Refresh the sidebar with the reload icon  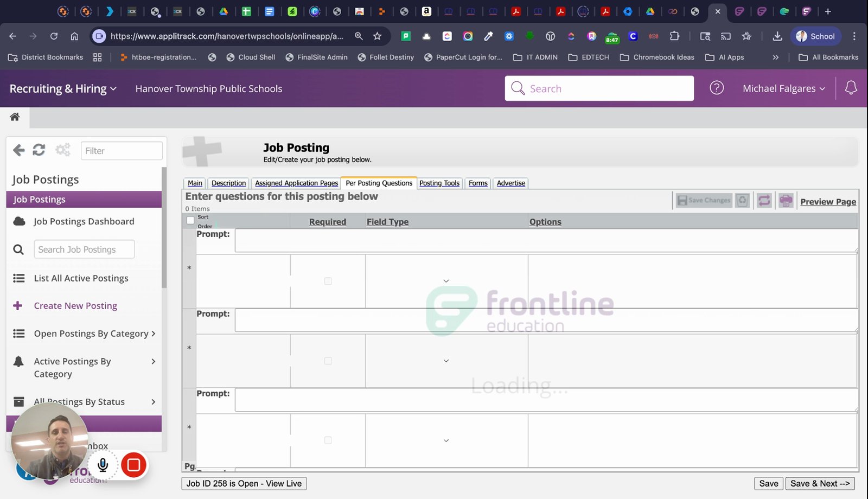point(39,150)
